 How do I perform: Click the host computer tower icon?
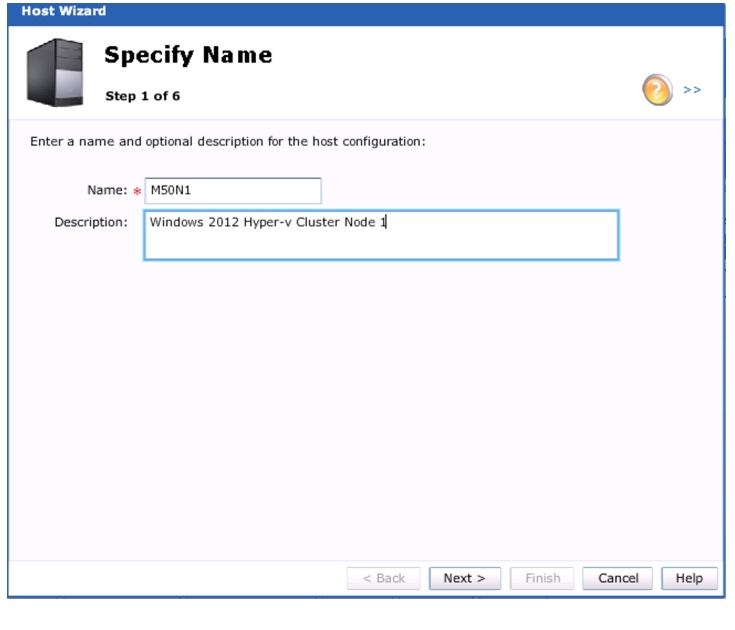coord(55,73)
